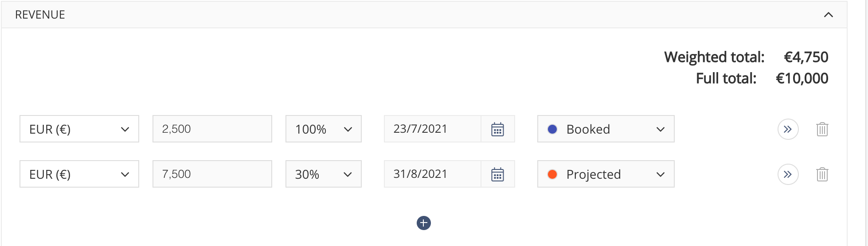Click double-arrow icon on Projected row

tap(788, 174)
